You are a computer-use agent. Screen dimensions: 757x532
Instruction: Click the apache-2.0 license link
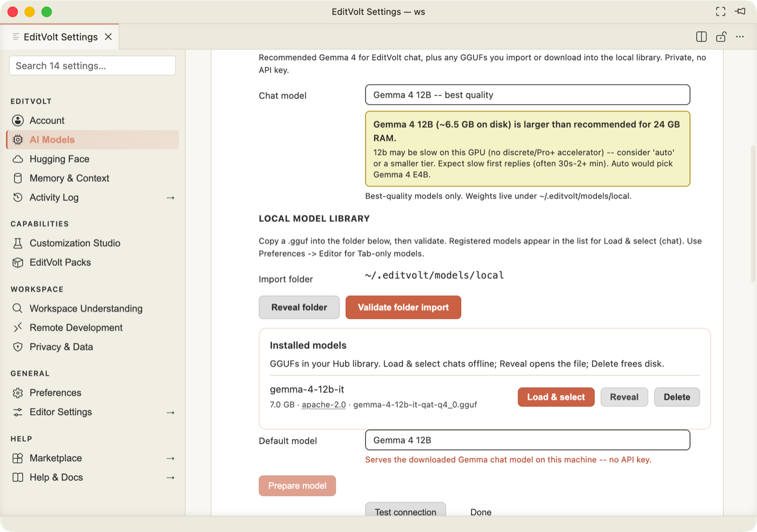point(324,404)
